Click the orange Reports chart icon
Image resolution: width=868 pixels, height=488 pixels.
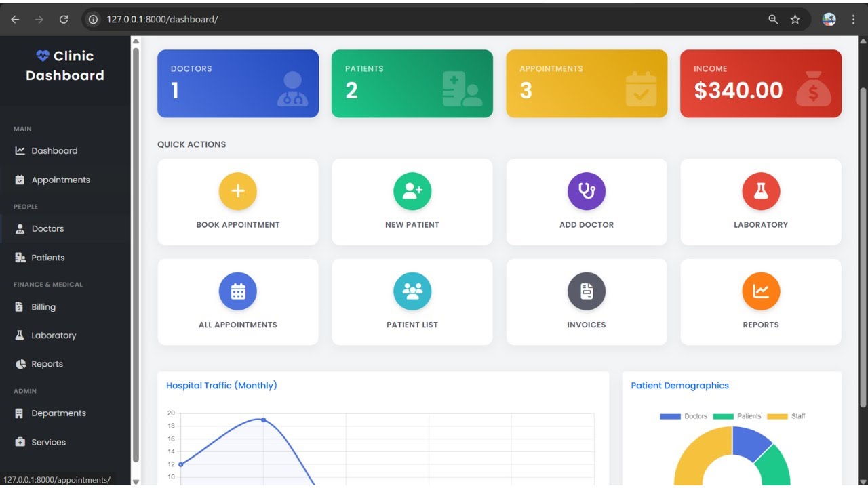click(x=761, y=291)
